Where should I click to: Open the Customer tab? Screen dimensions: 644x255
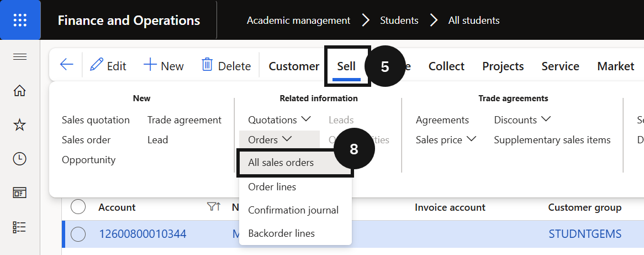pyautogui.click(x=294, y=66)
